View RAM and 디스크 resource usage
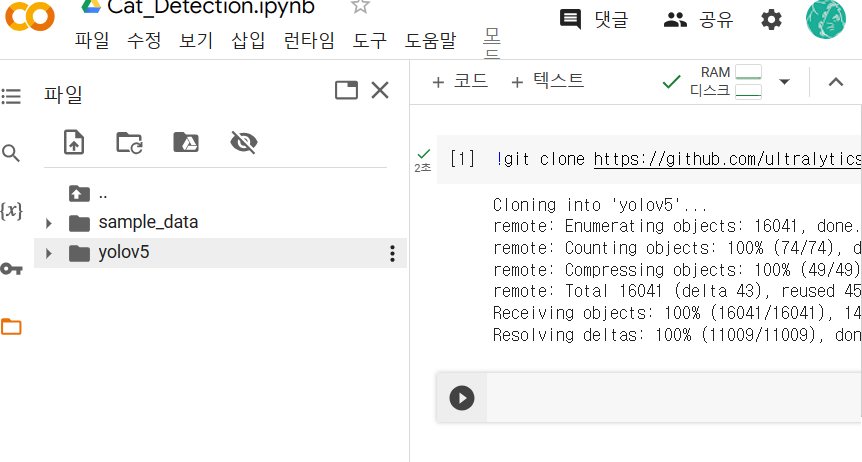The image size is (862, 462). (726, 81)
